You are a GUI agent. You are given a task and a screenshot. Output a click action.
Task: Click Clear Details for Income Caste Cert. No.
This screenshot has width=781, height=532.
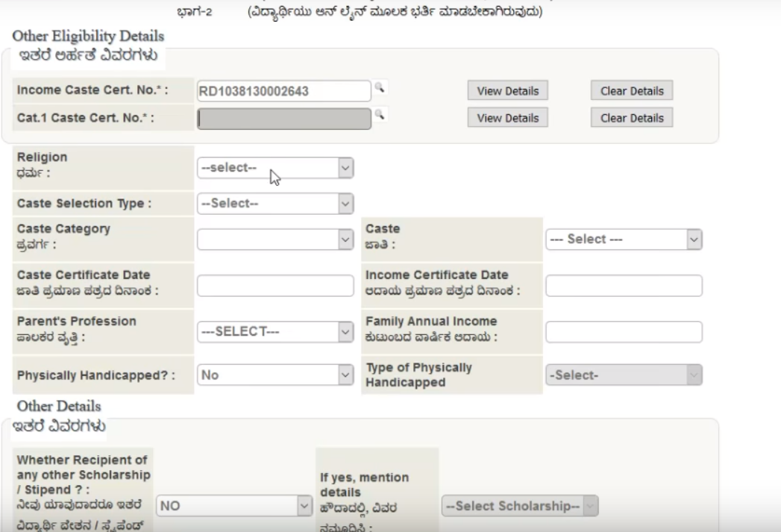coord(631,91)
